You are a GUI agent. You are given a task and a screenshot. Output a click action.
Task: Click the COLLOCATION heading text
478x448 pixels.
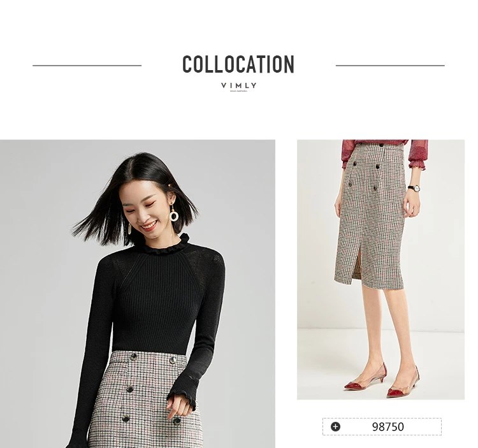coord(238,64)
